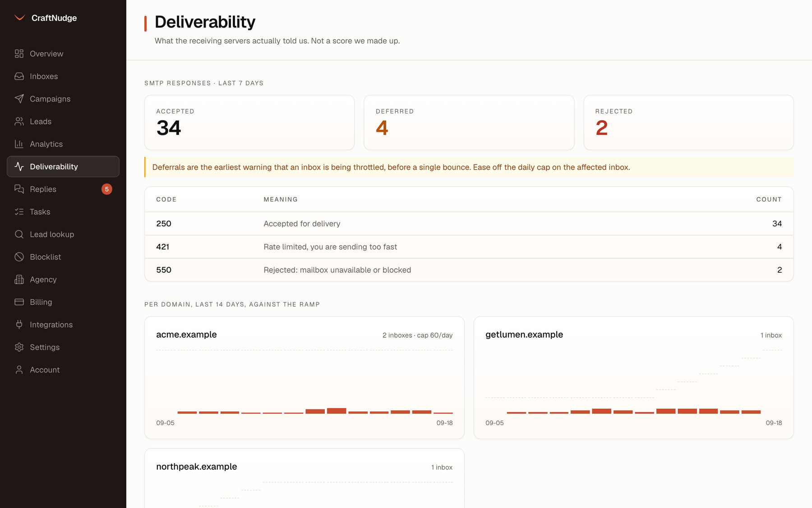
Task: Open Billing section
Action: (x=63, y=302)
